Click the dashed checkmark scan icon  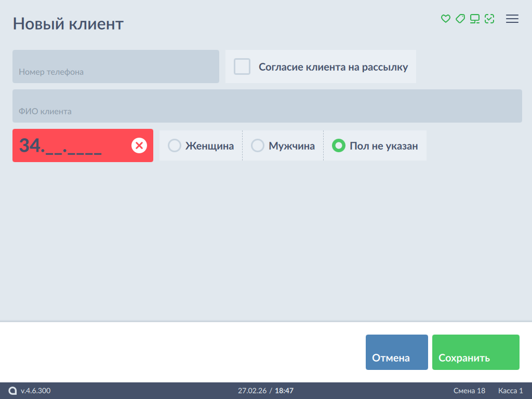pyautogui.click(x=489, y=19)
